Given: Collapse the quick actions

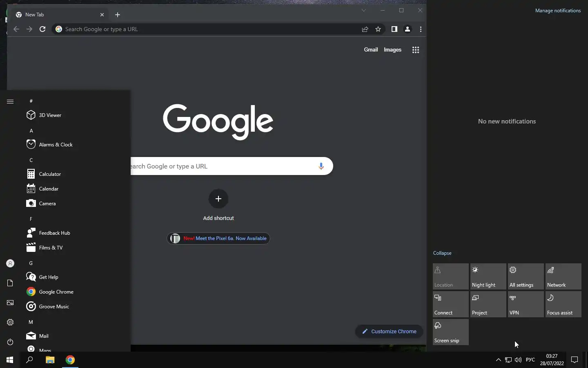Looking at the screenshot, I should (442, 253).
